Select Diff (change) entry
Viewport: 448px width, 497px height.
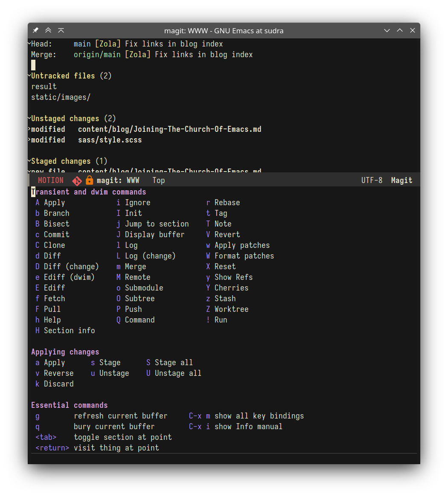[x=71, y=267]
